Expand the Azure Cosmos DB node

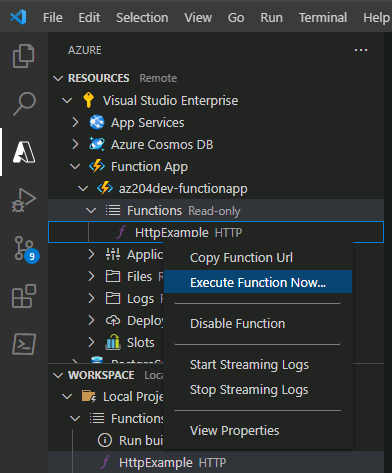point(75,144)
